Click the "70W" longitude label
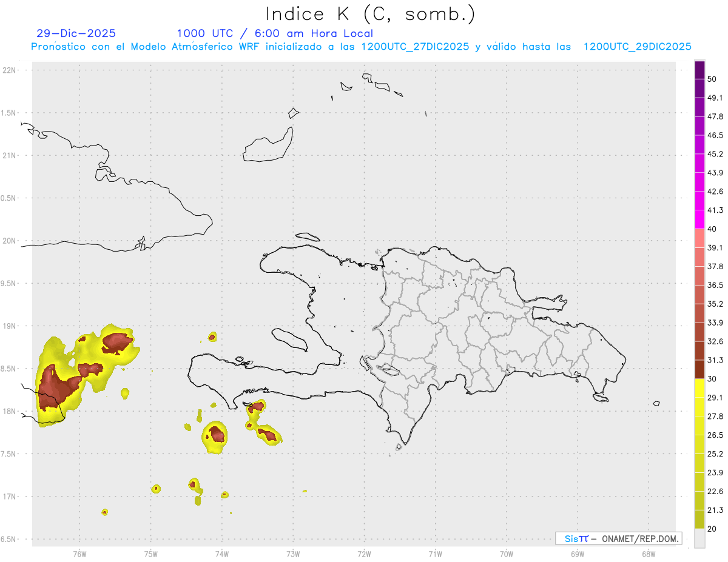This screenshot has height=562, width=728. pyautogui.click(x=507, y=554)
